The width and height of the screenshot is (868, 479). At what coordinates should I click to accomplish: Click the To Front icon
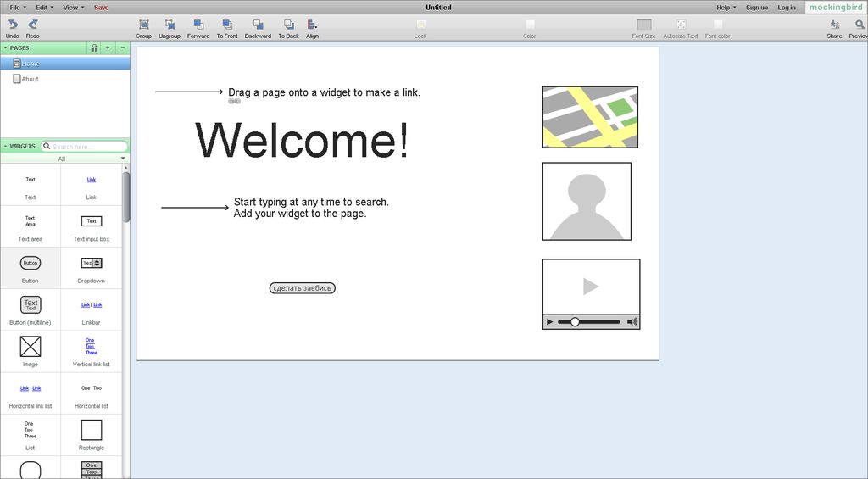coord(227,25)
